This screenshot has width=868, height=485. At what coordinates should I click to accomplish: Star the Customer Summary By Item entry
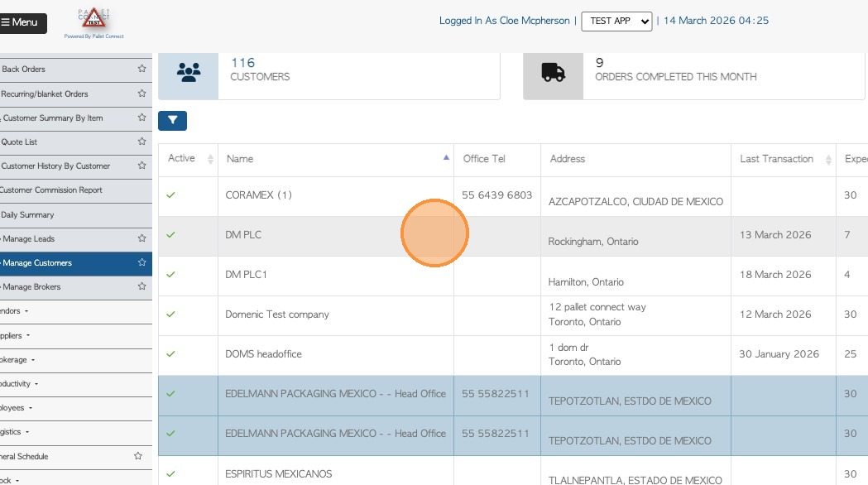tap(141, 118)
